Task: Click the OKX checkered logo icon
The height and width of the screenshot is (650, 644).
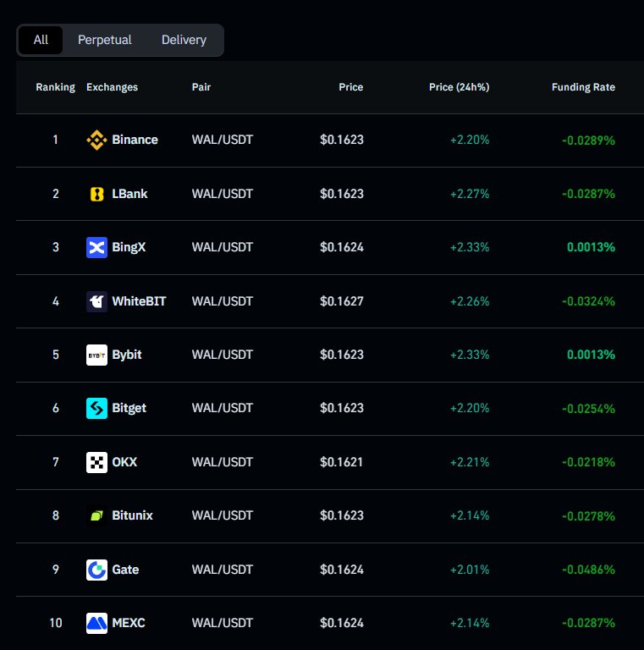Action: click(x=96, y=462)
